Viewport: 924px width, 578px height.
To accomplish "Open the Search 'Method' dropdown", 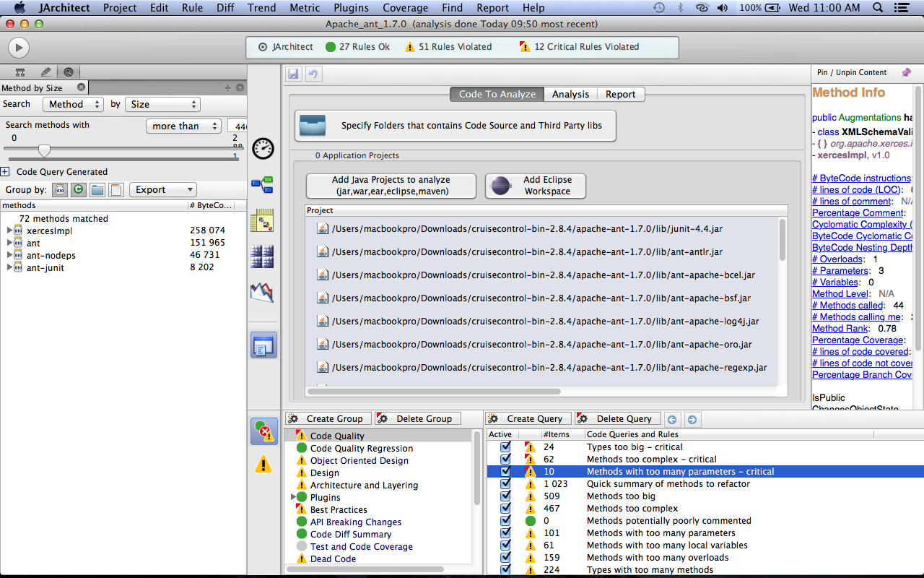I will click(74, 105).
